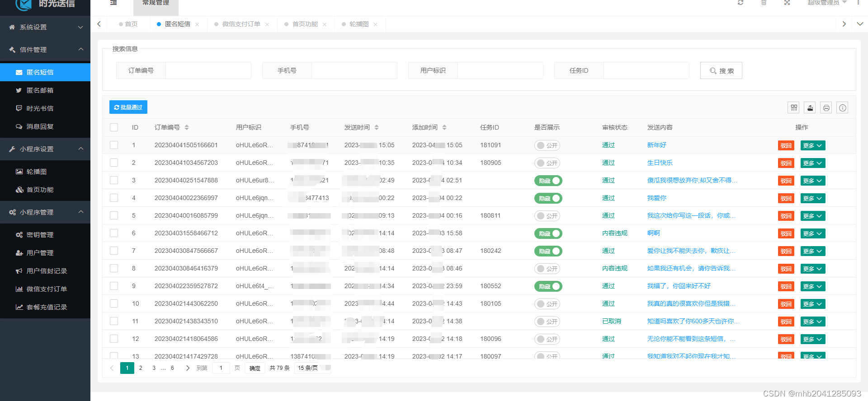Go to the next page arrow
This screenshot has height=401, width=868.
coord(188,368)
